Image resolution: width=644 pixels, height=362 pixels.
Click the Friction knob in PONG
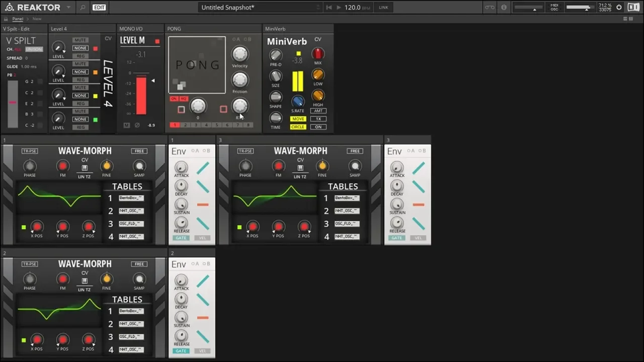tap(239, 79)
